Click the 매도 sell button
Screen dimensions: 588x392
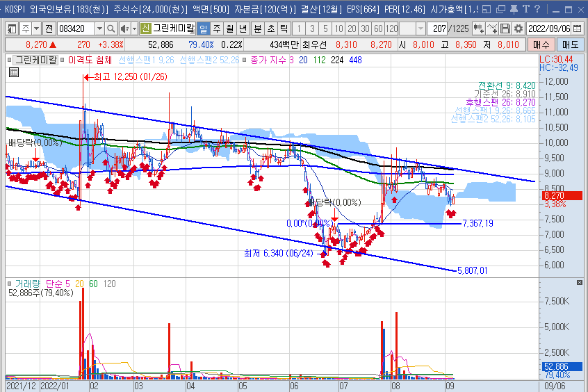[570, 45]
